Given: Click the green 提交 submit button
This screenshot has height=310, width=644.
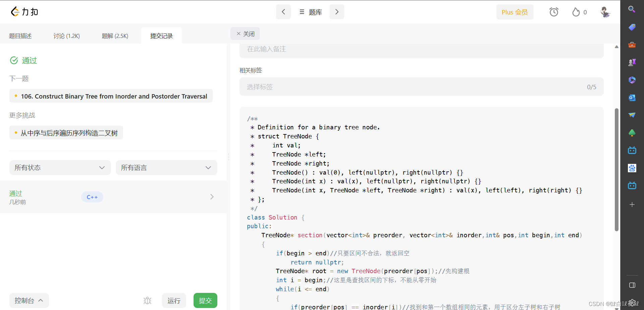Looking at the screenshot, I should click(x=205, y=301).
